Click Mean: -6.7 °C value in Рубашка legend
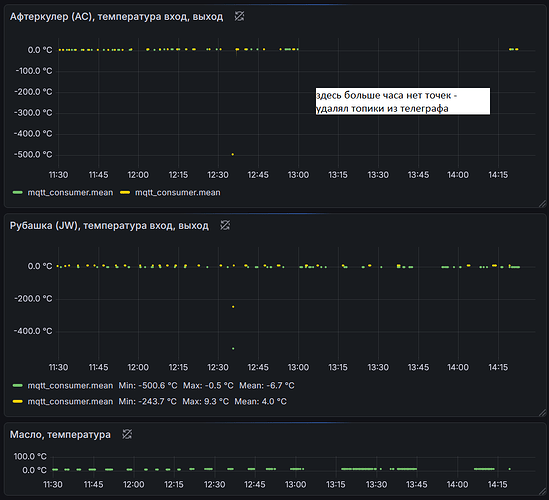 click(267, 386)
